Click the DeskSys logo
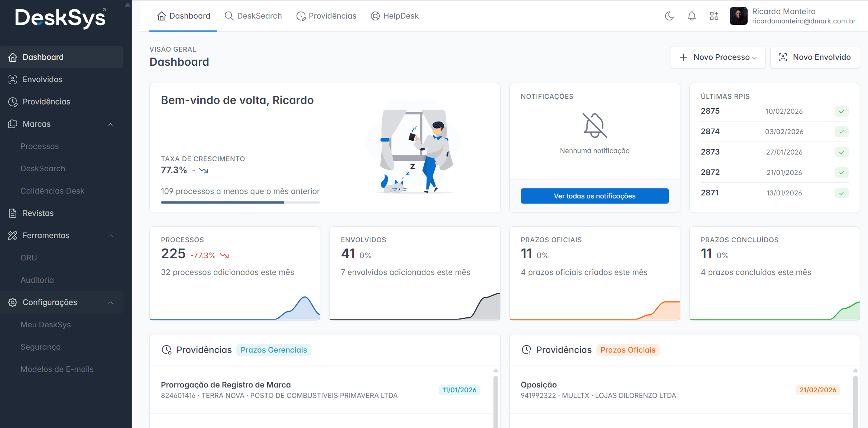The height and width of the screenshot is (428, 868). [61, 17]
